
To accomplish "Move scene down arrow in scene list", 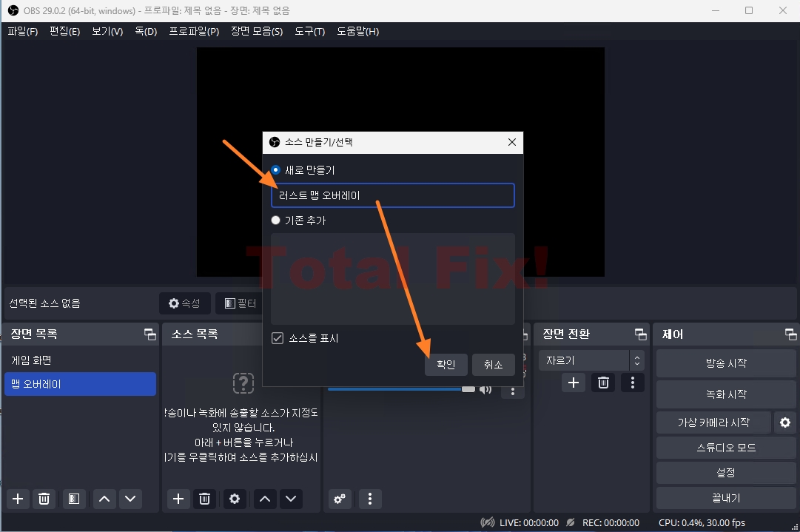I will tap(130, 499).
